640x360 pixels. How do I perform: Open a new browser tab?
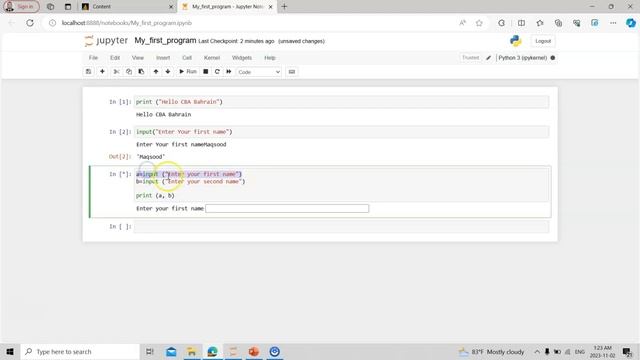[x=284, y=7]
